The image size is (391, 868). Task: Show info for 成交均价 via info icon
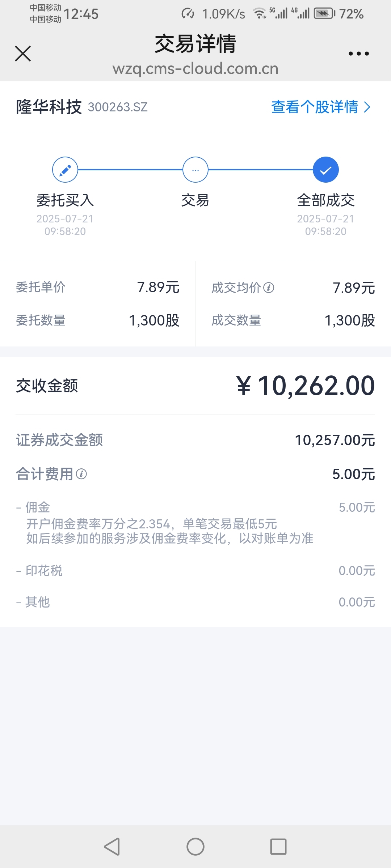pos(269,288)
